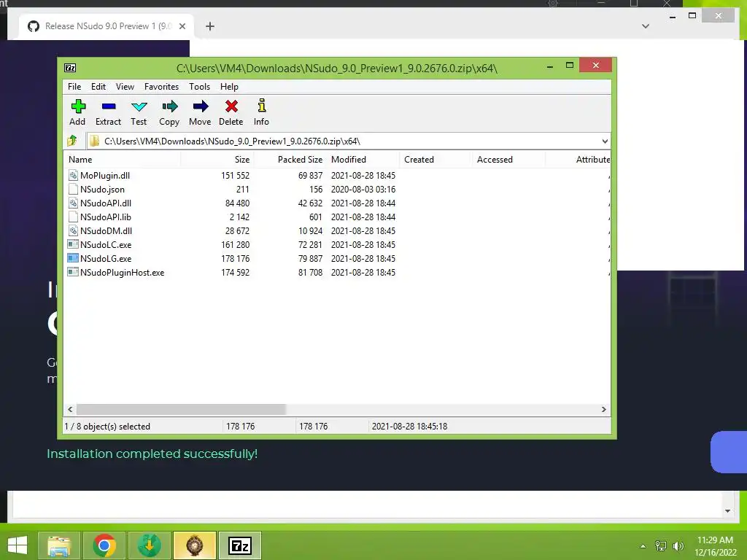Open the Tools menu
The image size is (747, 560).
200,87
